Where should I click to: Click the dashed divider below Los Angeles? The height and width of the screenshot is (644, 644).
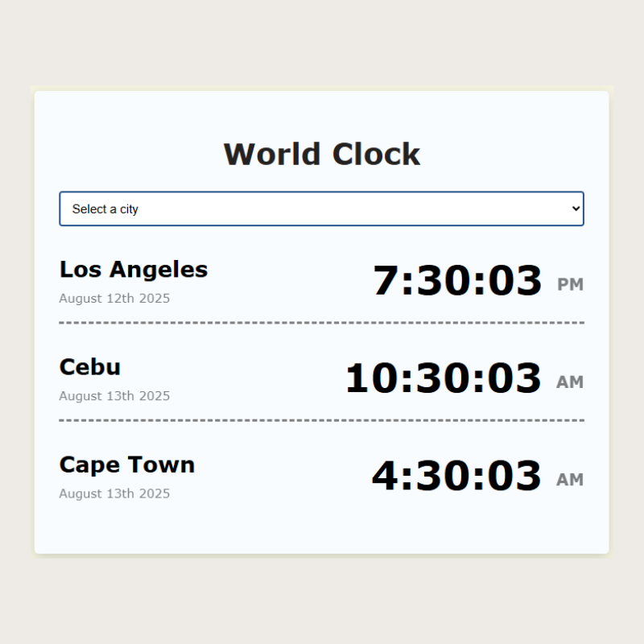click(x=321, y=321)
